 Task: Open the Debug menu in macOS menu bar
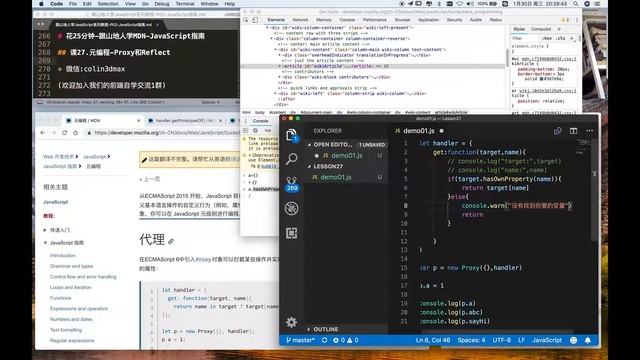point(162,4)
